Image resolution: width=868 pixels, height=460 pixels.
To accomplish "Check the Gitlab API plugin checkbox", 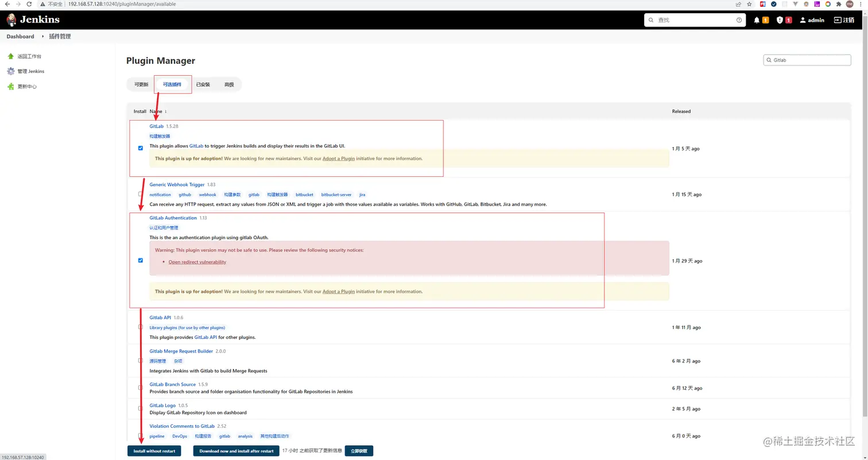I will pyautogui.click(x=141, y=327).
